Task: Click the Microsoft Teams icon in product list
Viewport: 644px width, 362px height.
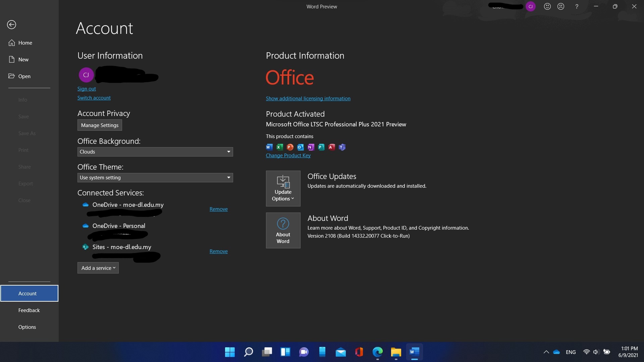Action: point(342,147)
